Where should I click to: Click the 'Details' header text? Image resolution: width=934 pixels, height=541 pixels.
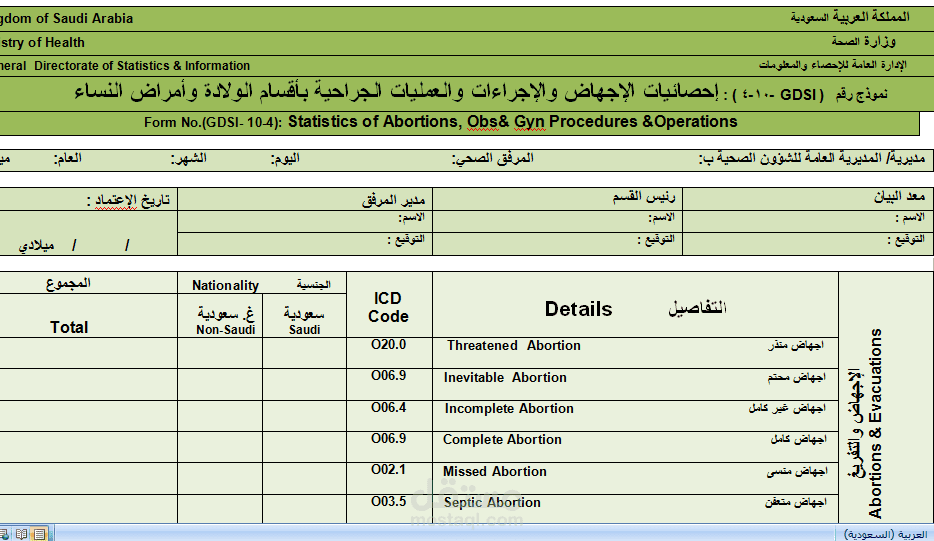click(578, 309)
